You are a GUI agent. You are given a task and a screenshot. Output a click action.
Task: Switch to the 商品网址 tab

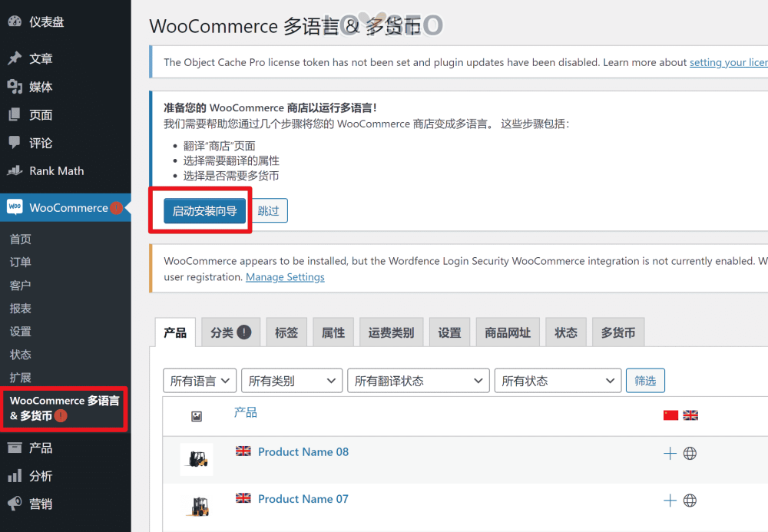[508, 332]
